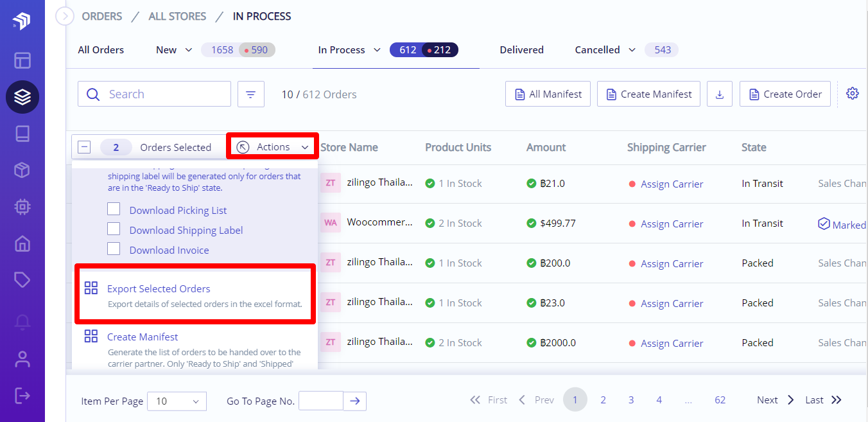
Task: Open the dashboard icon in the sidebar
Action: [22, 60]
